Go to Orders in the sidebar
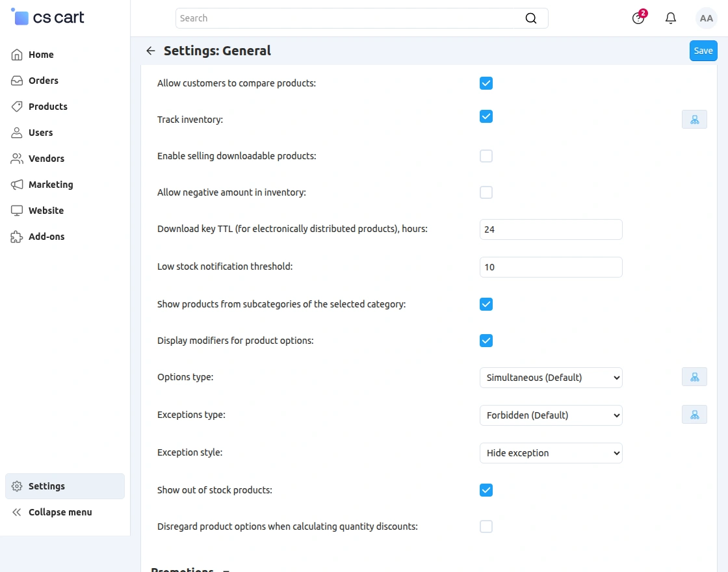Viewport: 728px width, 572px height. [x=43, y=81]
